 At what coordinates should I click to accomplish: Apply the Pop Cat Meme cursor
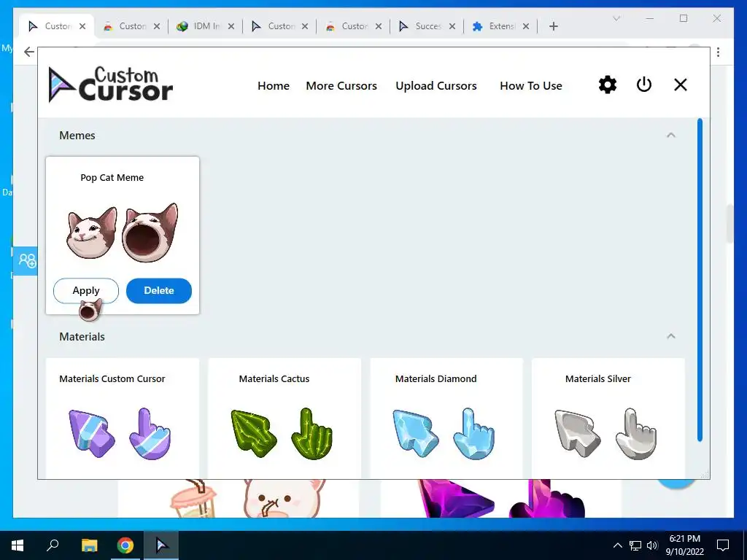pos(86,290)
